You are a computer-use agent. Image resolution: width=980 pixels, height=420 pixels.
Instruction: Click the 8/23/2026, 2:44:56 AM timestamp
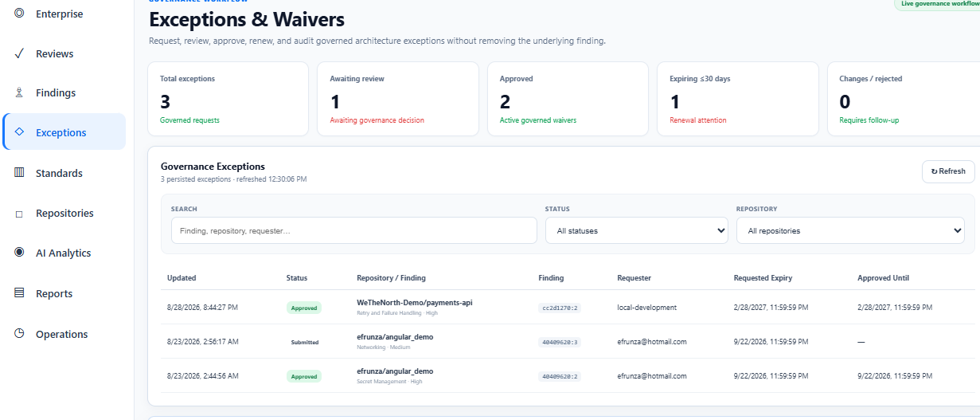click(x=202, y=376)
